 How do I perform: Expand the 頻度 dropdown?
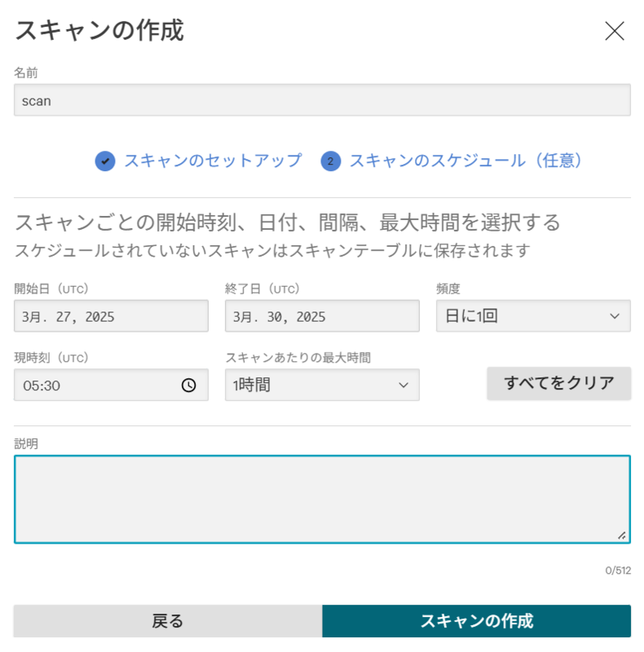(x=533, y=316)
